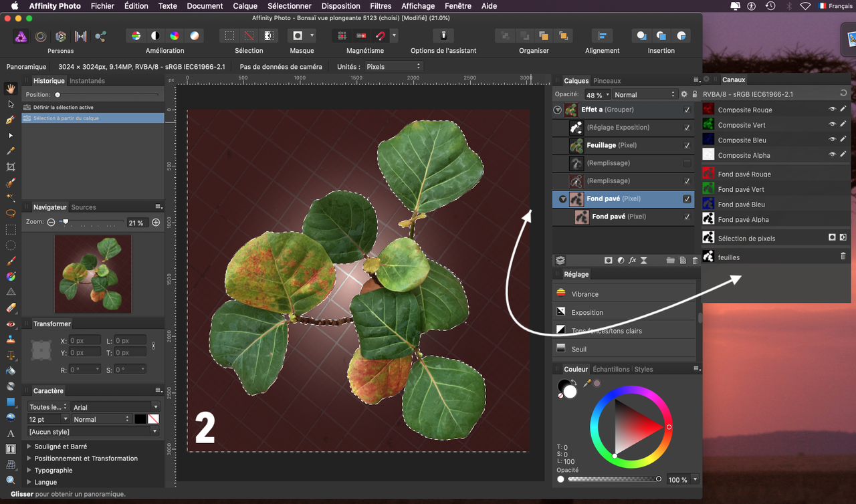The width and height of the screenshot is (856, 504).
Task: Click the Navigateur zoom slider
Action: click(65, 222)
